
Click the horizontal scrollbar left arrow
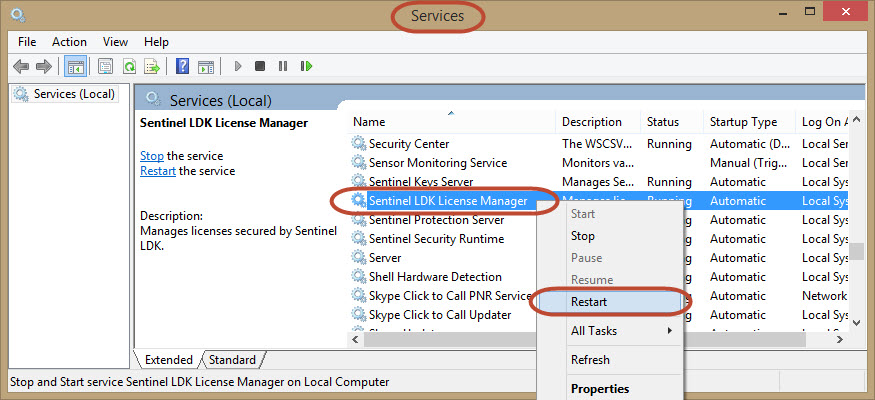point(355,339)
